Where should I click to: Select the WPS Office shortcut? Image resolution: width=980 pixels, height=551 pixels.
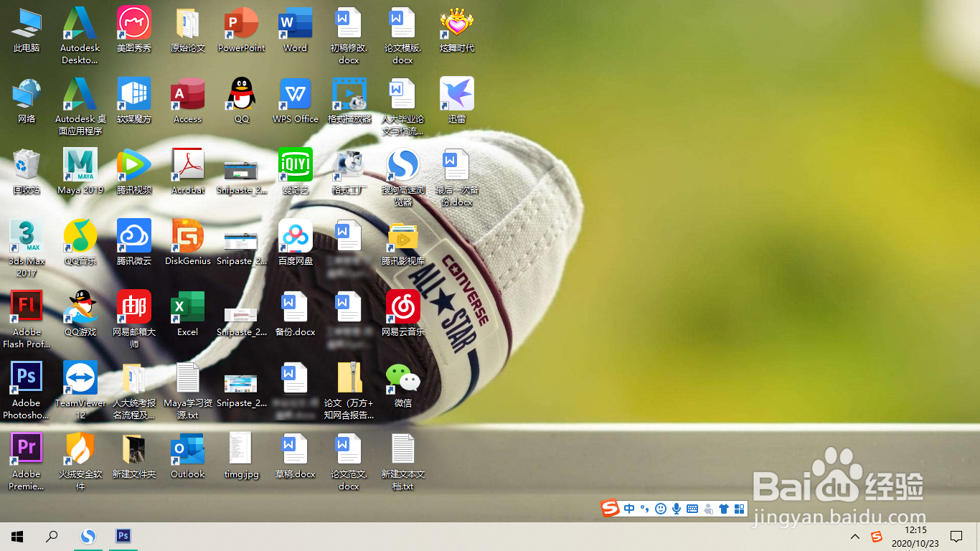click(296, 101)
